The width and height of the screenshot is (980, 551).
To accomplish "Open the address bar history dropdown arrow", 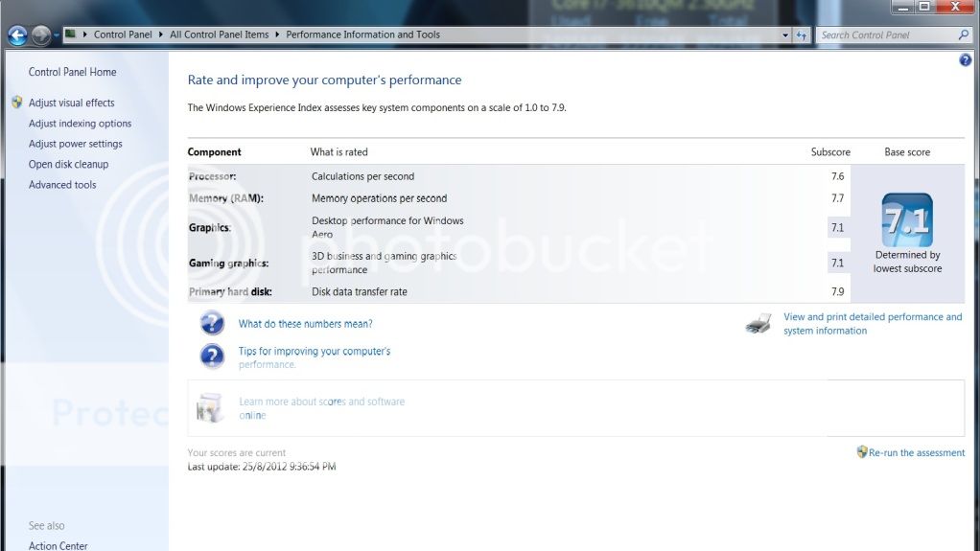I will tap(785, 35).
